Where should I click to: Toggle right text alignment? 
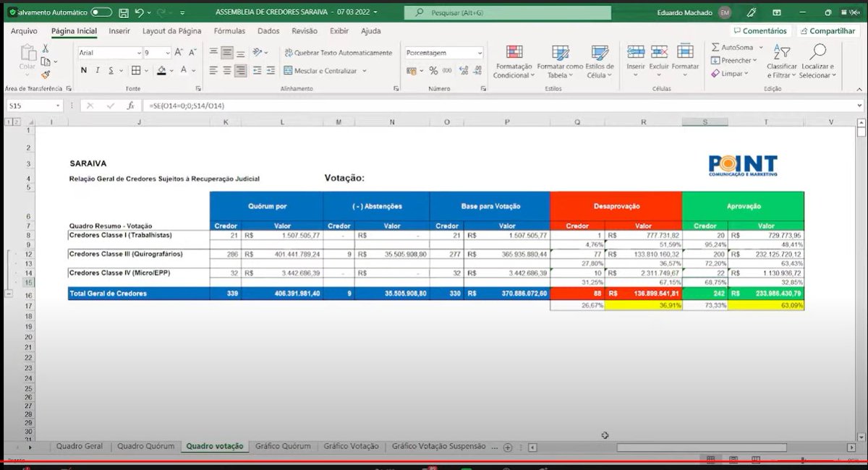coord(241,71)
